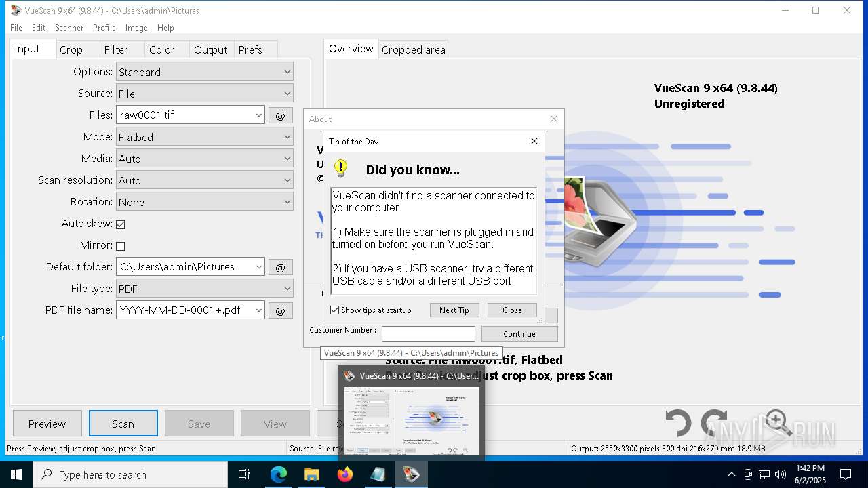Expand the PDF file name combo box
The height and width of the screenshot is (488, 868).
coord(258,310)
